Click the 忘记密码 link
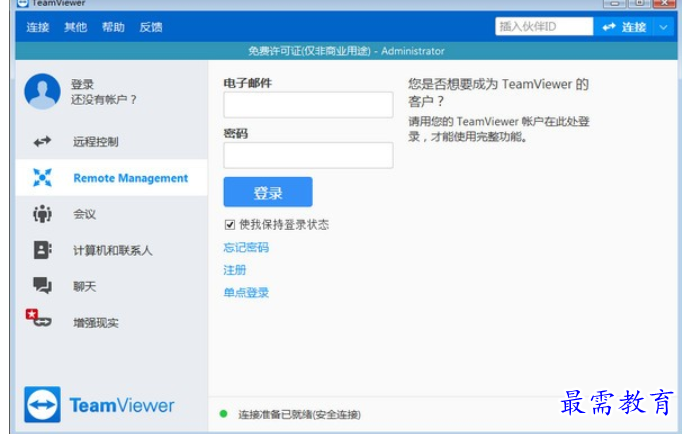682x434 pixels. click(246, 247)
